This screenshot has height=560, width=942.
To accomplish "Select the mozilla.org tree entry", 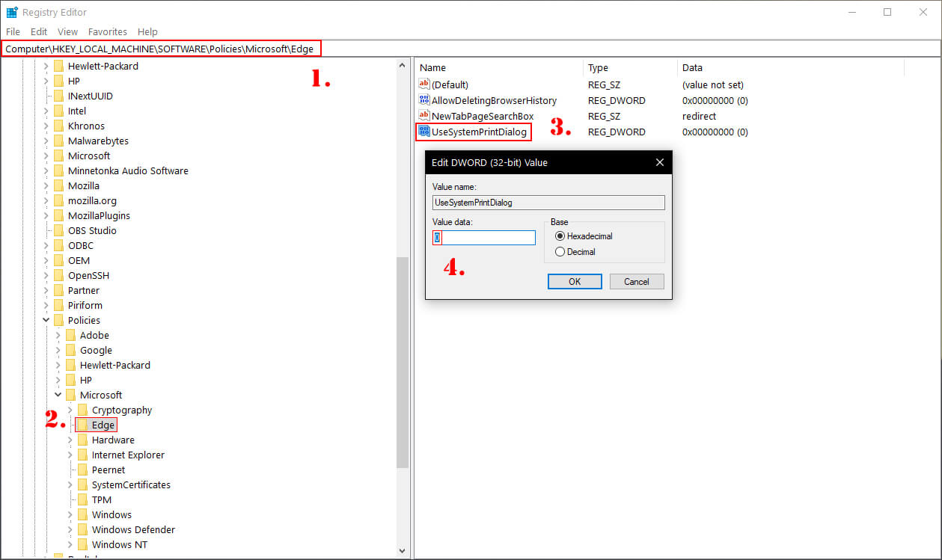I will [x=92, y=200].
